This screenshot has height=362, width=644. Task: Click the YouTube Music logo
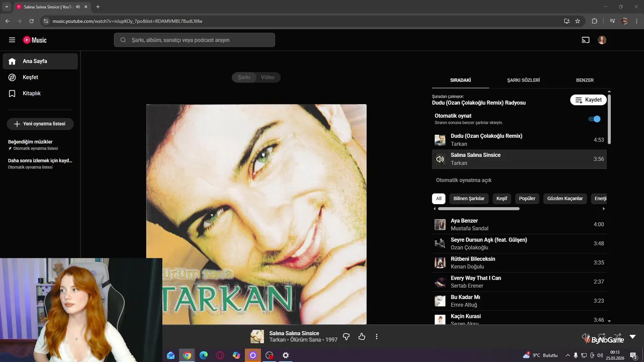click(35, 40)
